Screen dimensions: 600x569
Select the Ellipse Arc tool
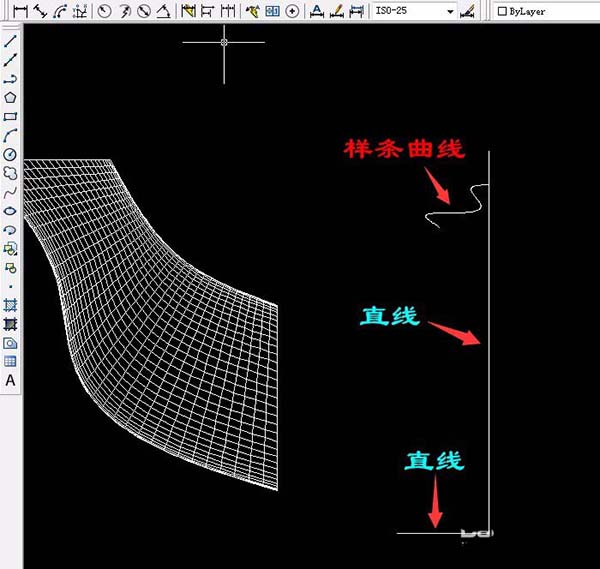10,230
